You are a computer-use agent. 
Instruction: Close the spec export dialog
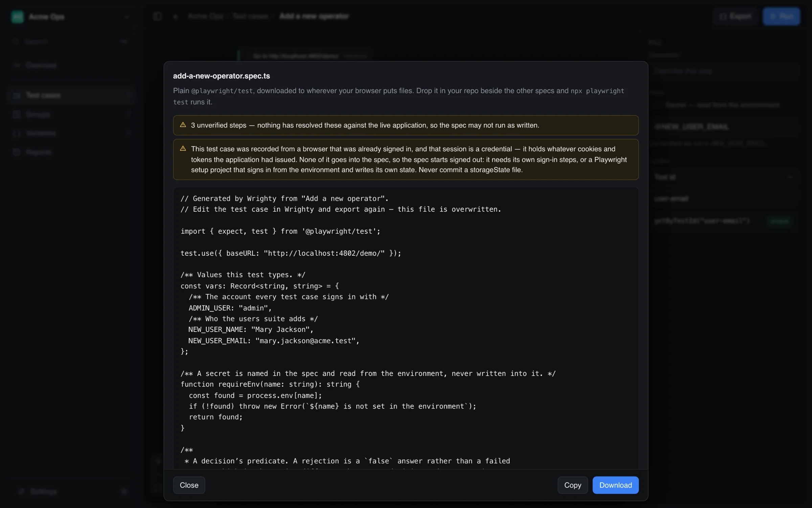[x=189, y=485]
